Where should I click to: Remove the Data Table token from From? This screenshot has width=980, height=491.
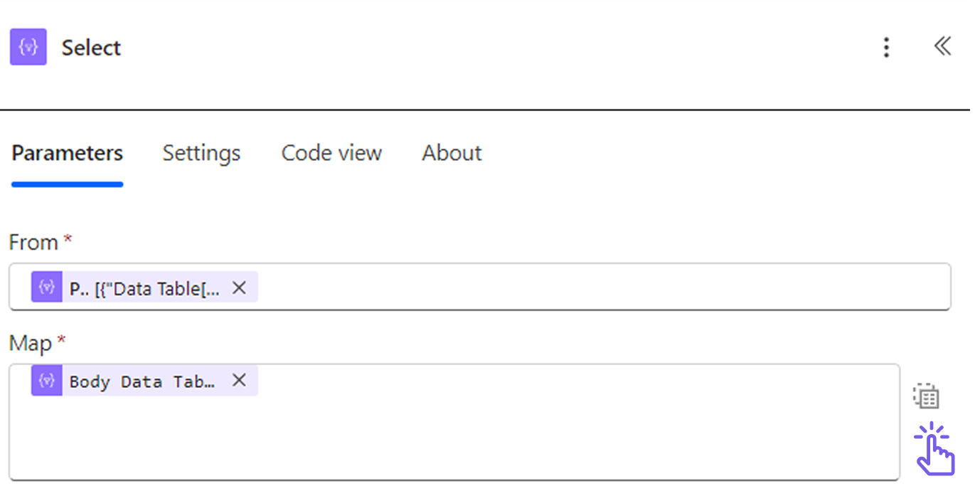coord(240,287)
